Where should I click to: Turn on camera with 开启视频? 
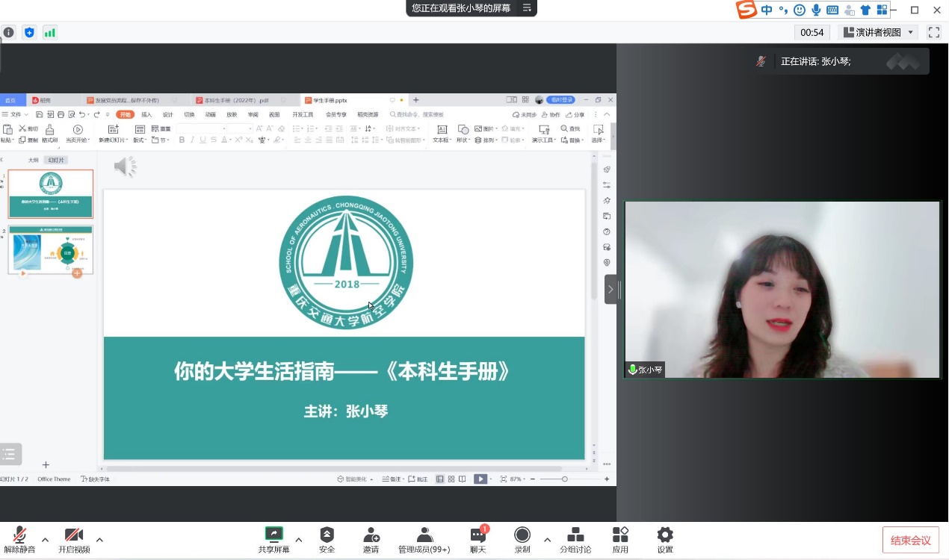pos(74,540)
